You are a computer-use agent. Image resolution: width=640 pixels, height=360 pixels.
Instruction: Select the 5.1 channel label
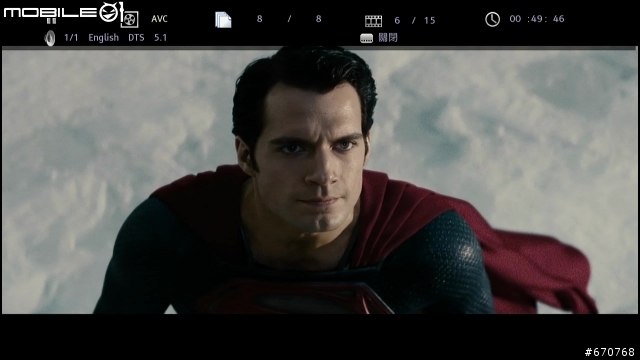point(160,38)
